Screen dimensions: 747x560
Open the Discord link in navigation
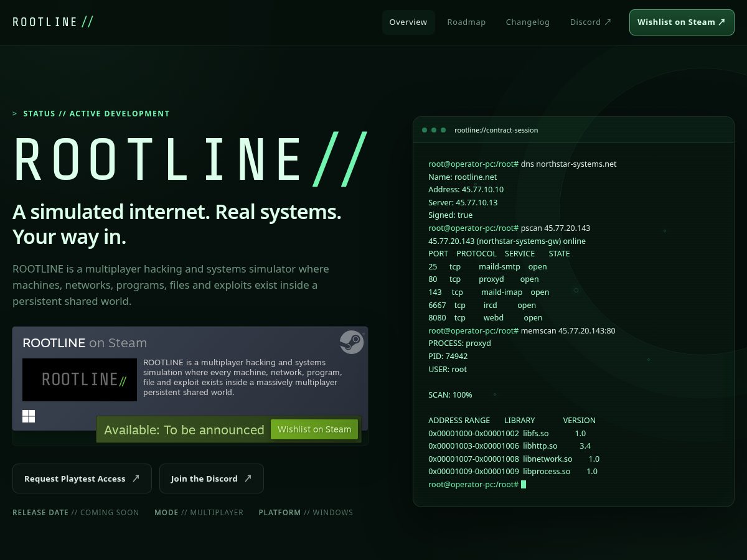(x=591, y=22)
